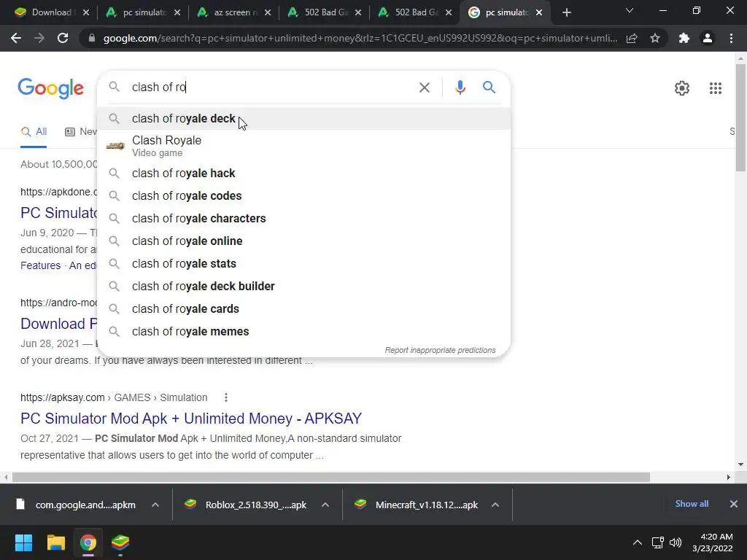Switch to second 502 Bad Gateway tab

pyautogui.click(x=416, y=13)
